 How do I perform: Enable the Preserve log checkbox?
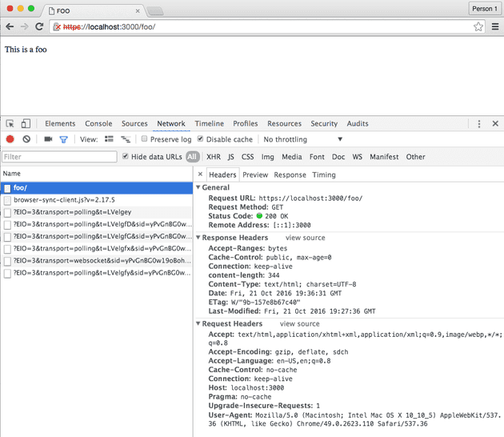pos(144,138)
